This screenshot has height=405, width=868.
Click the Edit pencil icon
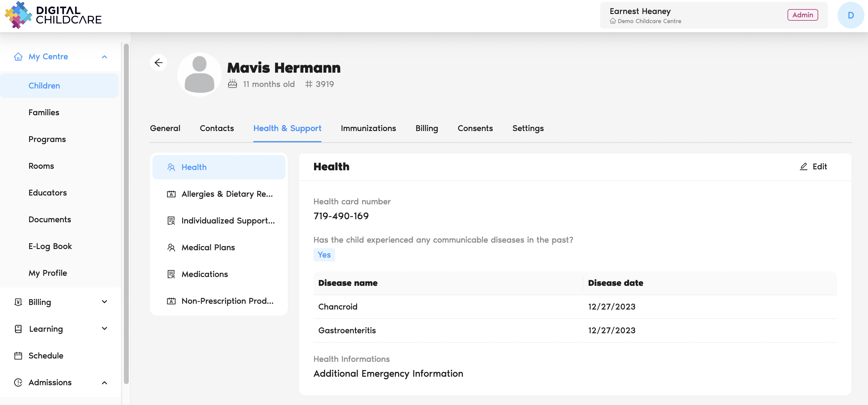[803, 167]
